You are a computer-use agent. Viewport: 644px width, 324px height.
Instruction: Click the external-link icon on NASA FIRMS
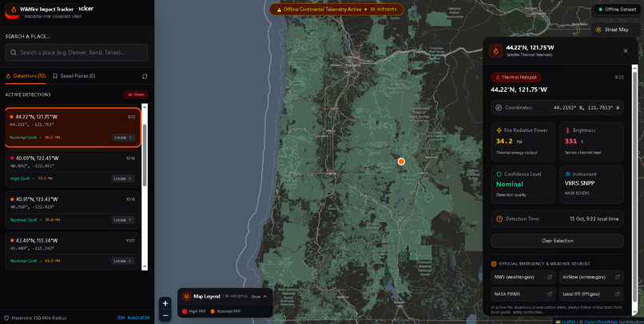pos(550,294)
